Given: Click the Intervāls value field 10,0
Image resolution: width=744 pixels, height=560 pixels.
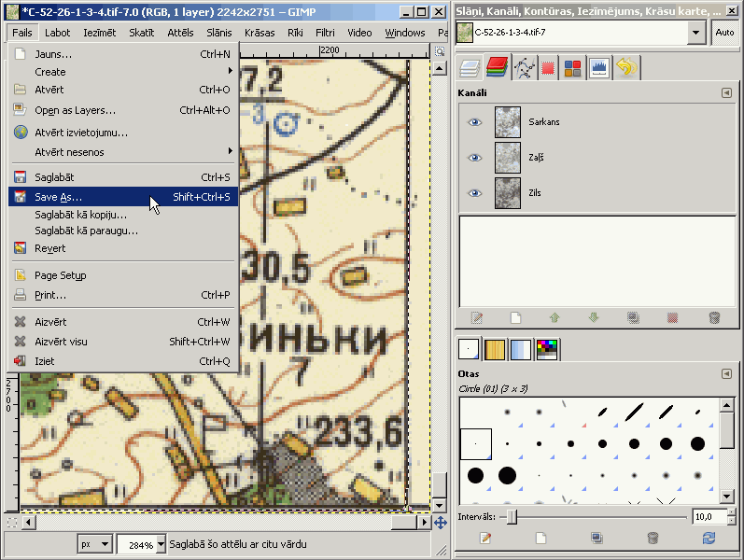Looking at the screenshot, I should tap(709, 517).
